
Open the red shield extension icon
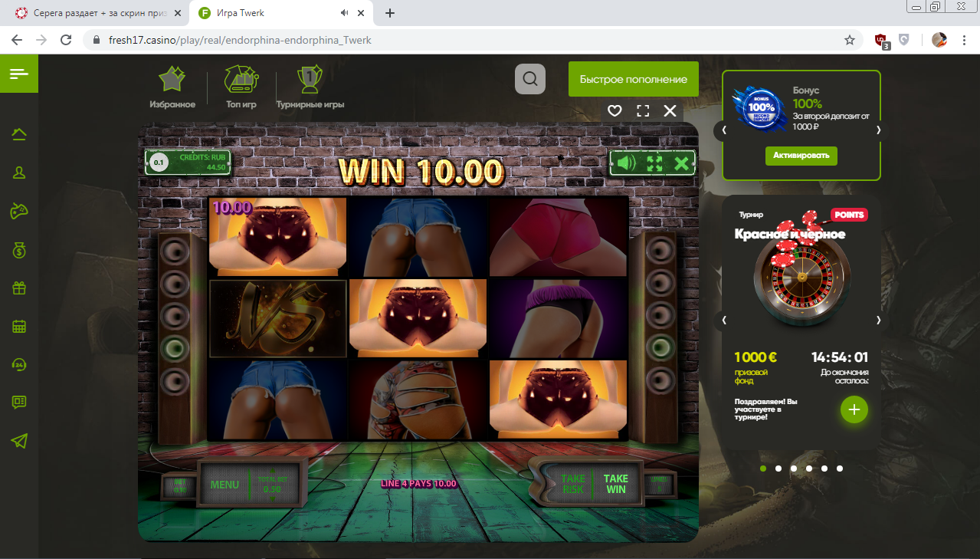(882, 41)
